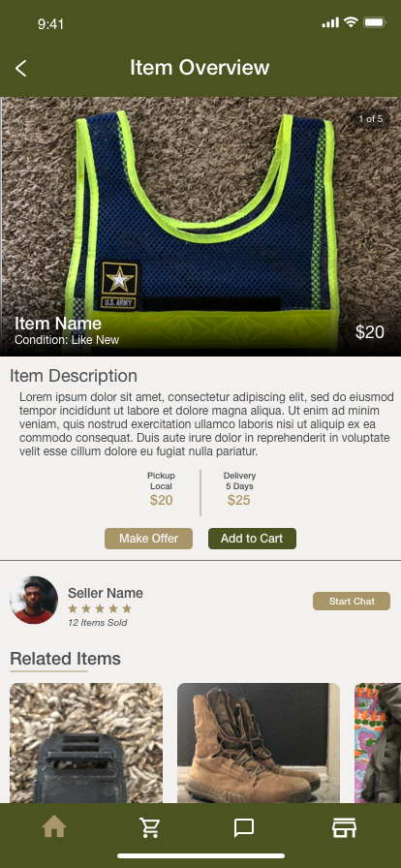Screen dimensions: 401x868
Task: Open the chat messages icon
Action: [244, 828]
